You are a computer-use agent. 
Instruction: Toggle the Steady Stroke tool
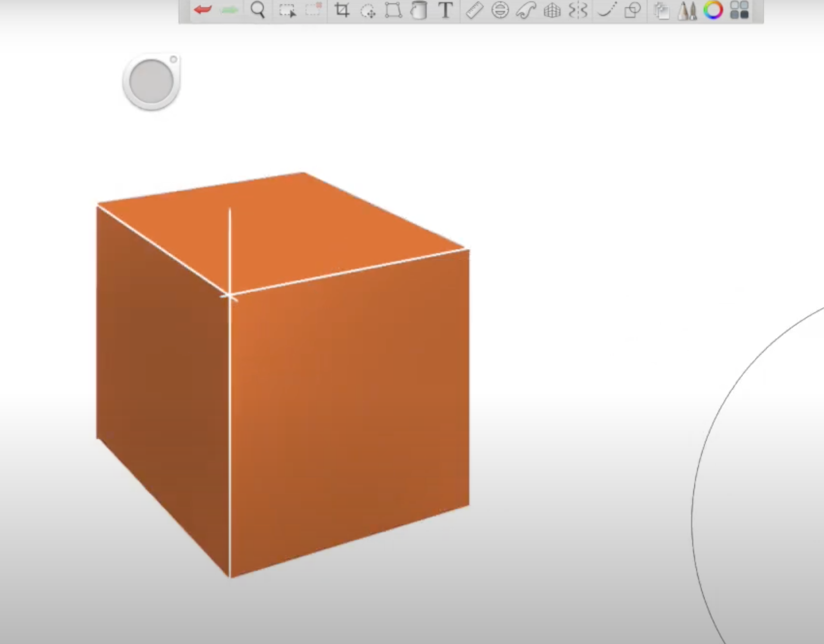tap(606, 9)
